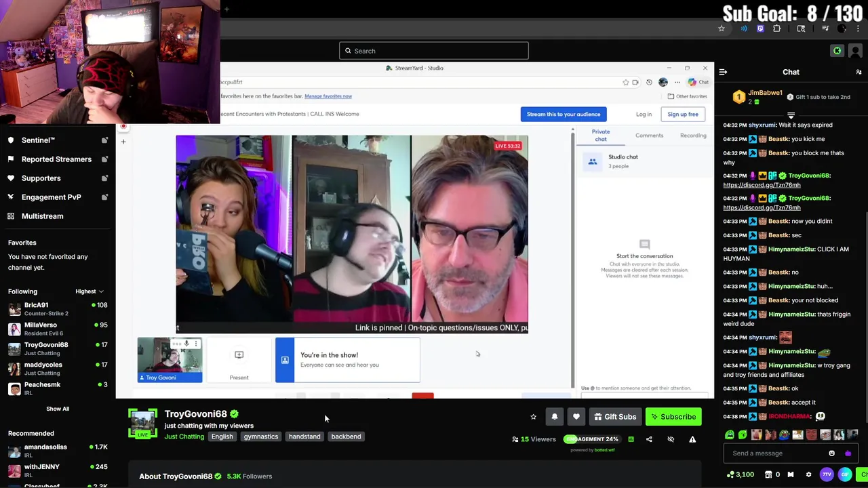Click external-link icon next to Engagement PvP

(x=104, y=197)
